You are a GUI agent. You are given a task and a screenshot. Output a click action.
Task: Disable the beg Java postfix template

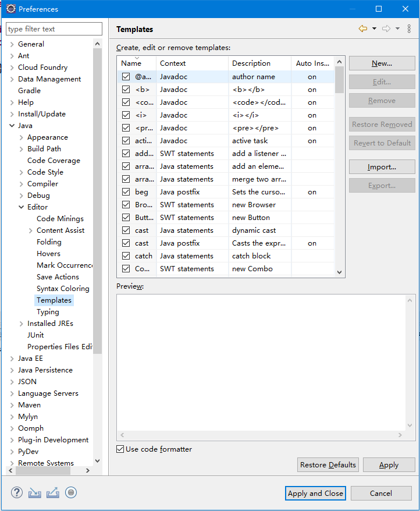coord(126,192)
